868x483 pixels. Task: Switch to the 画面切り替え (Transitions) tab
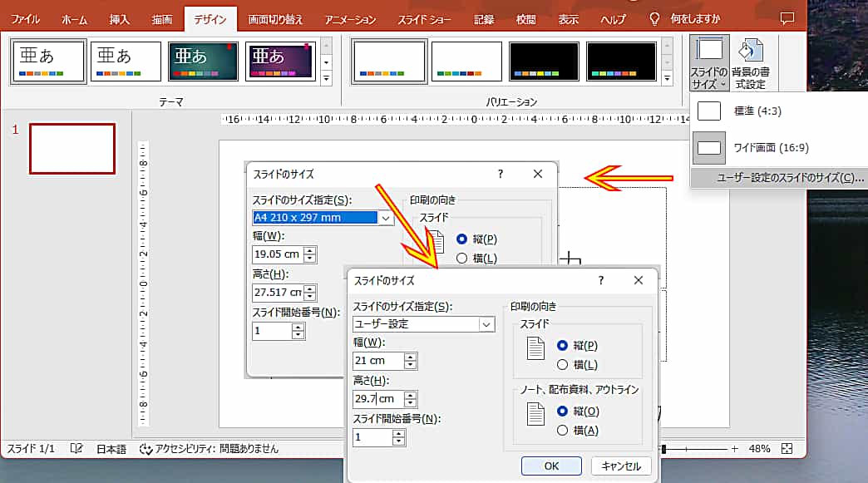[275, 18]
